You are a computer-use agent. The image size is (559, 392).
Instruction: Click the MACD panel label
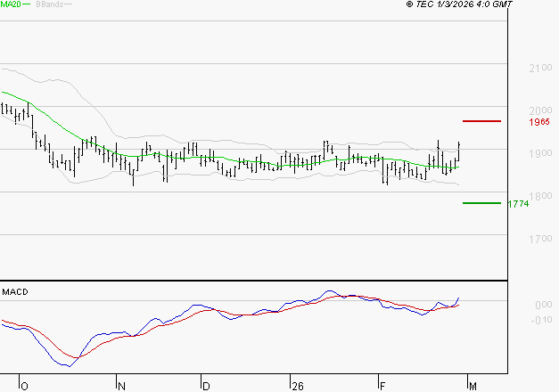pos(16,292)
